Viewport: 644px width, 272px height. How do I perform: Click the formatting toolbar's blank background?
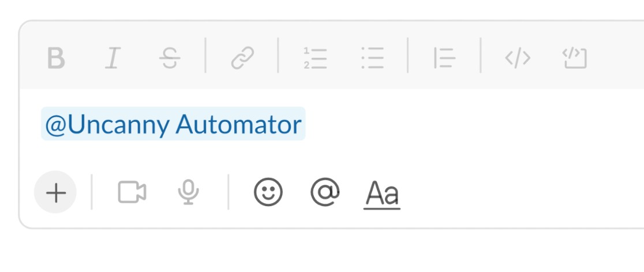coord(616,58)
